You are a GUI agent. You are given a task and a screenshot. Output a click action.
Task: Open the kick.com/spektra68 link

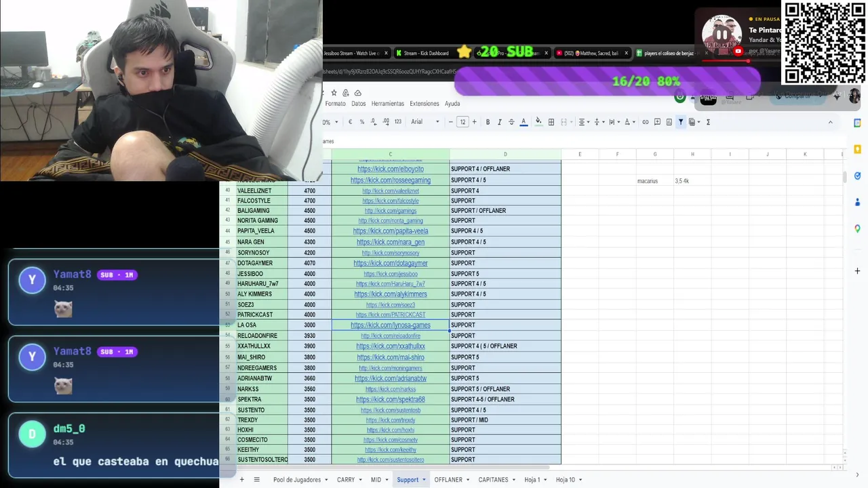click(391, 400)
